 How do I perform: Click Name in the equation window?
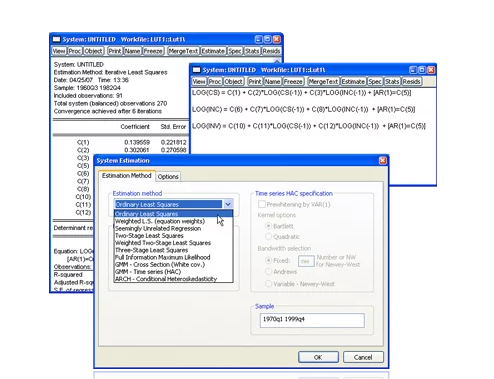point(272,81)
